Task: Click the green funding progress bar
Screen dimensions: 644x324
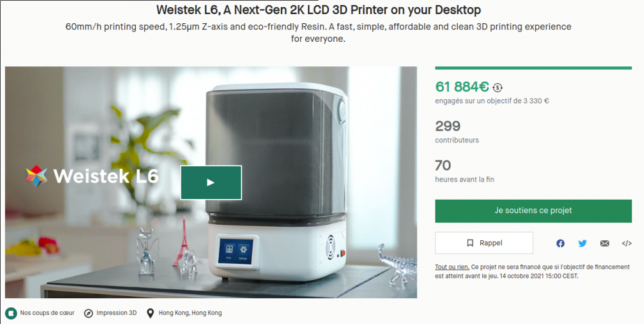Action: (x=533, y=68)
